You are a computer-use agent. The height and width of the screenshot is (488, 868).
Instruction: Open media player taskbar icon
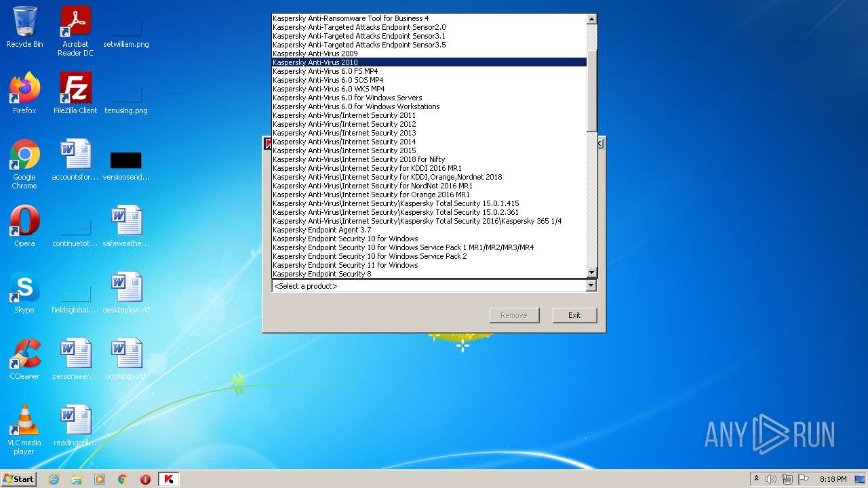pyautogui.click(x=100, y=479)
